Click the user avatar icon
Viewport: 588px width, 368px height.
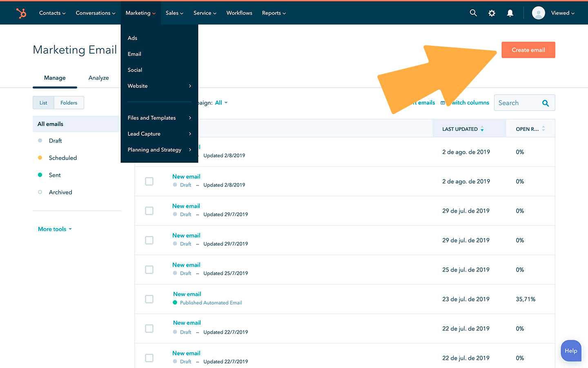(x=539, y=13)
